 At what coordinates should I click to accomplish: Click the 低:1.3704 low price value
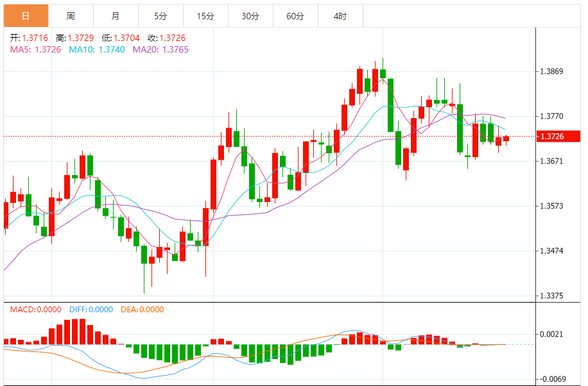click(121, 38)
